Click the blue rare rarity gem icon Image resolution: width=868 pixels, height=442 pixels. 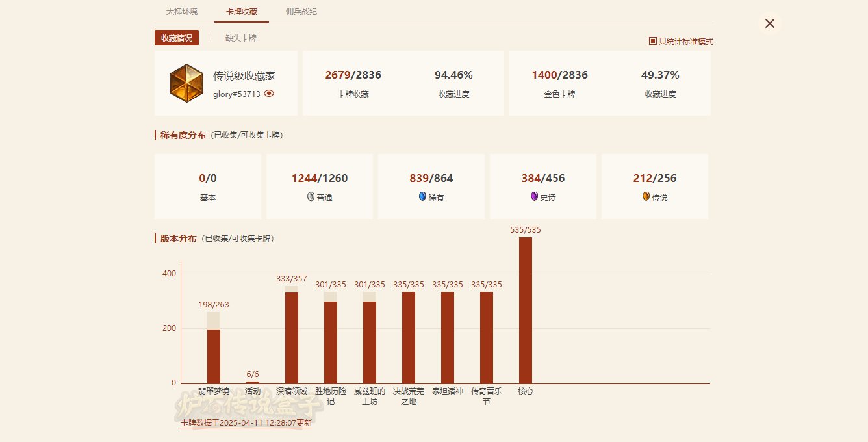coord(422,196)
